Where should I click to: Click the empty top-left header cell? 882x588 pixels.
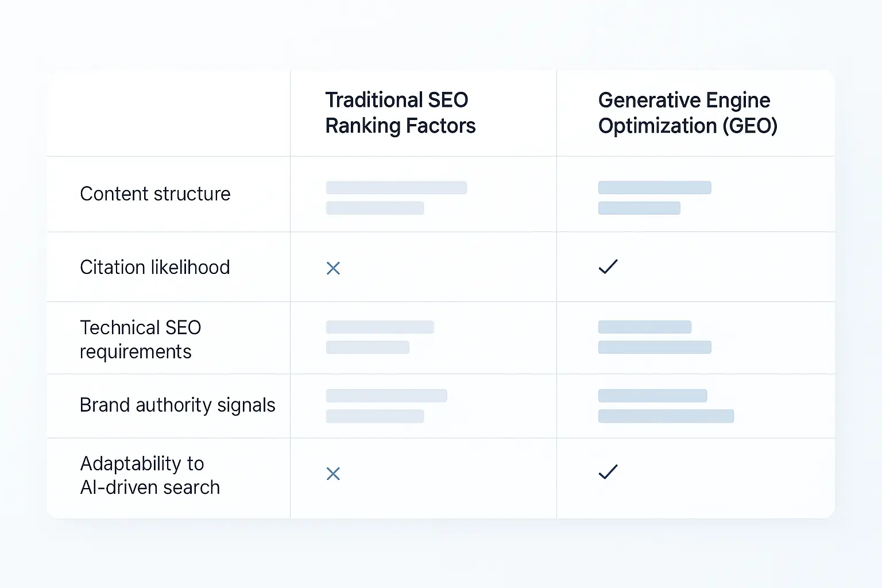click(168, 113)
